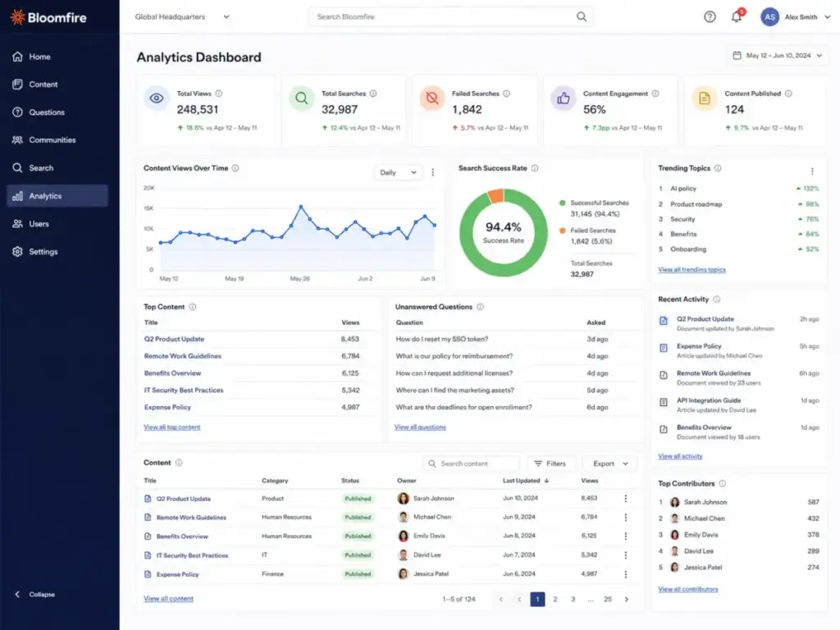840x630 pixels.
Task: Open Global Headquarters workspace dropdown
Action: click(x=182, y=16)
